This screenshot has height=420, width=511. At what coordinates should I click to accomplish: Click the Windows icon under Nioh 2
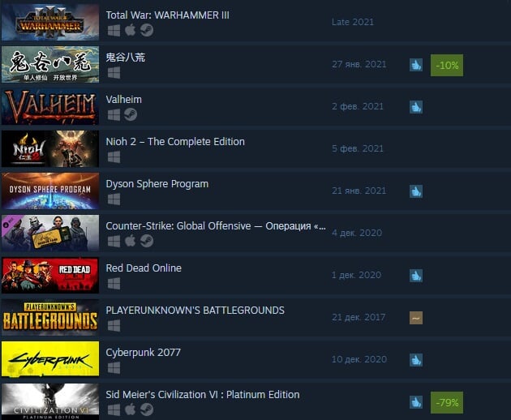pos(114,157)
